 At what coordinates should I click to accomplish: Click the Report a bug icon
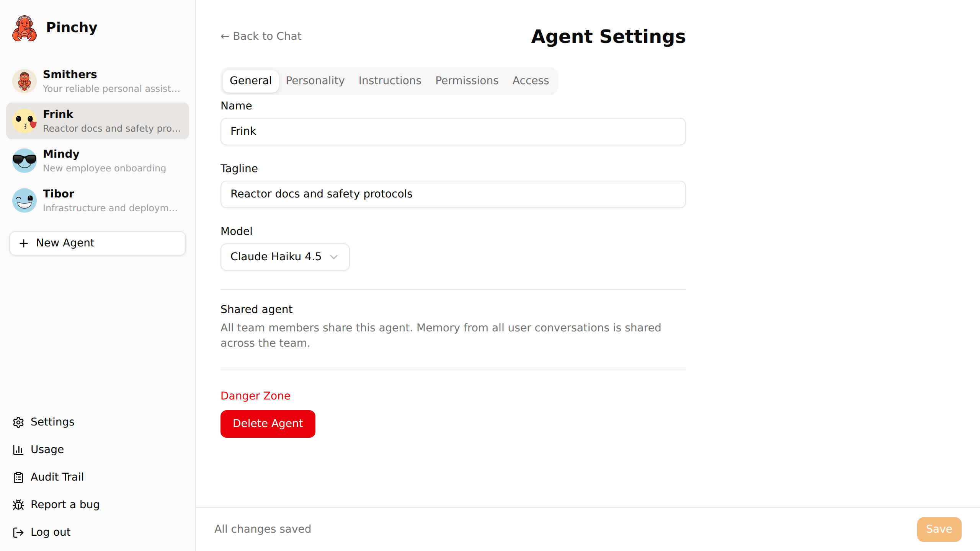[x=19, y=505]
